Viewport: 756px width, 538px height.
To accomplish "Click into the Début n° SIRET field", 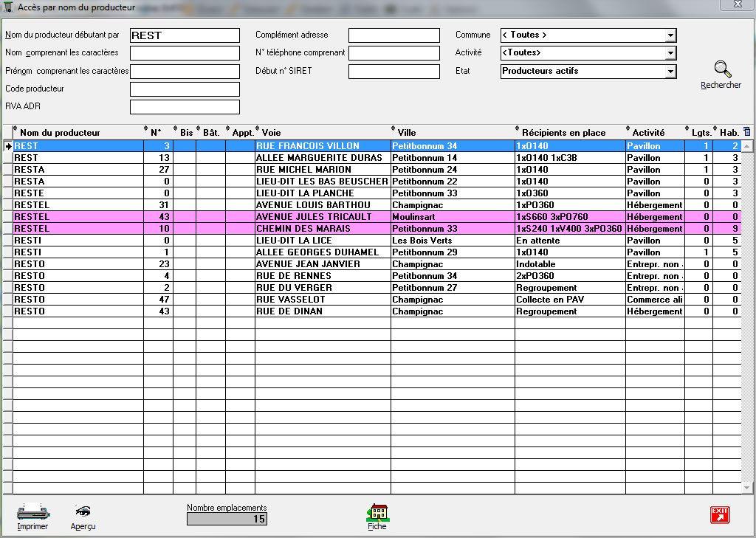I will click(x=394, y=72).
